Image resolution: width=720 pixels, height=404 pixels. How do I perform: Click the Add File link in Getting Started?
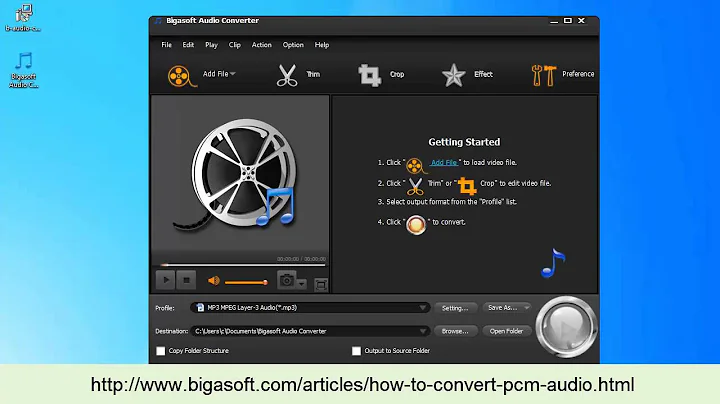pos(444,163)
